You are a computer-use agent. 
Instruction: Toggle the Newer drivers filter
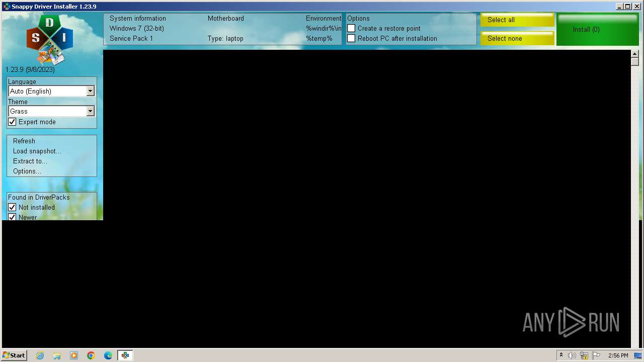[13, 217]
